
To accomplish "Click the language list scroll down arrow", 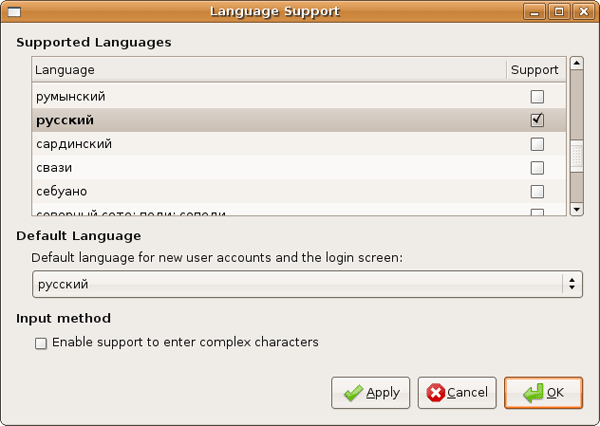I will pos(576,208).
